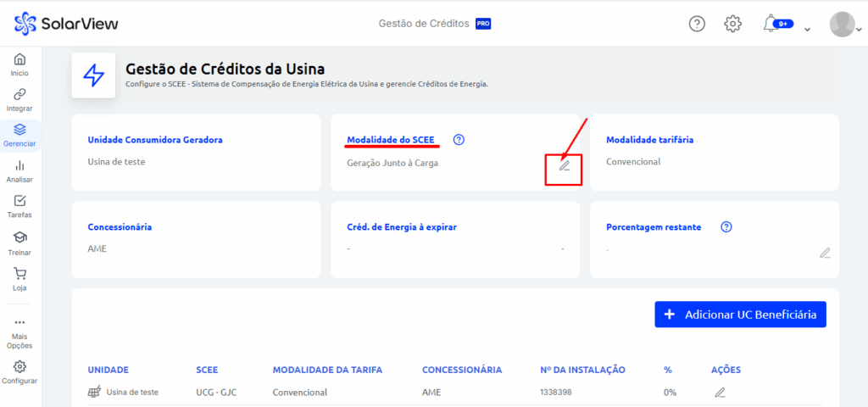Click Adicionar UC Beneficiária button

click(x=740, y=315)
